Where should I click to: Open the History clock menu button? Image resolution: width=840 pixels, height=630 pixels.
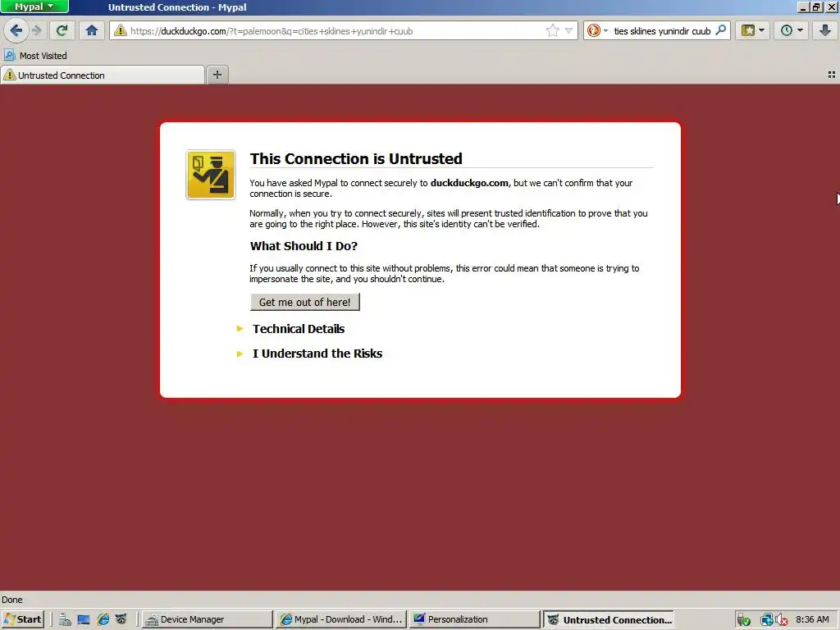point(792,30)
